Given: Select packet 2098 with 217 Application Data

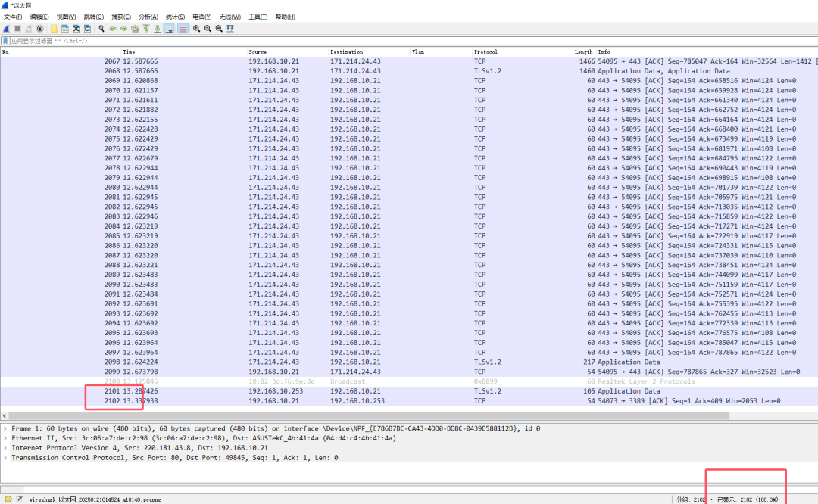Looking at the screenshot, I should (x=409, y=362).
